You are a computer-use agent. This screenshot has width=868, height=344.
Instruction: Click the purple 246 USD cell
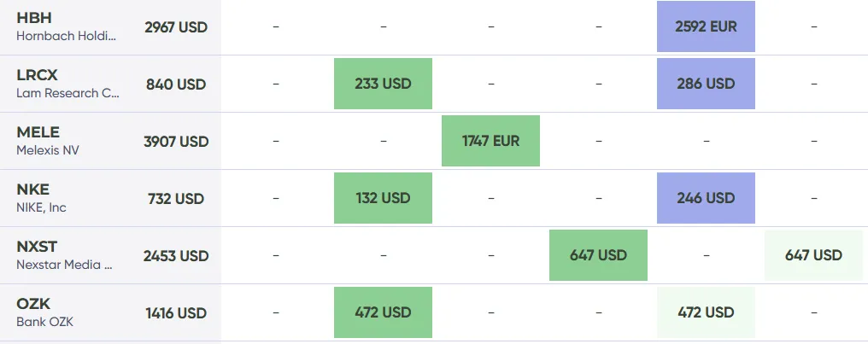[706, 198]
